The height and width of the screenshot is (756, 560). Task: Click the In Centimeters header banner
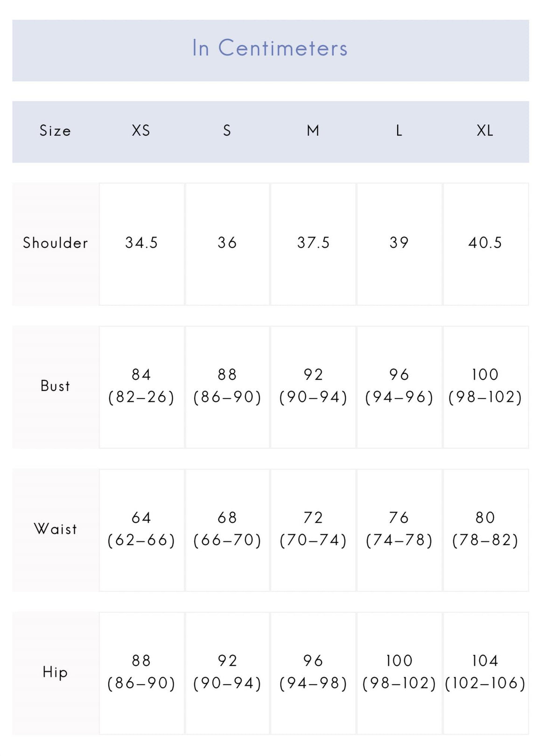271,50
